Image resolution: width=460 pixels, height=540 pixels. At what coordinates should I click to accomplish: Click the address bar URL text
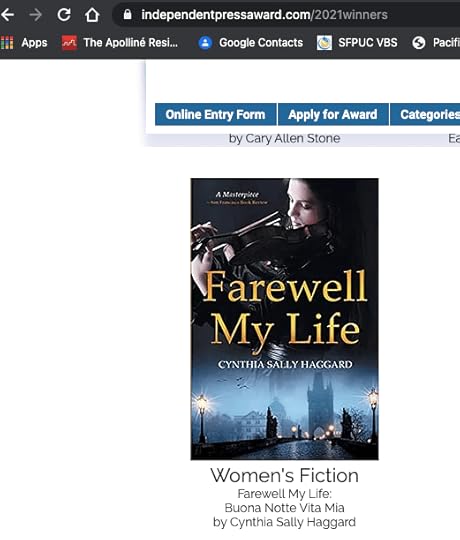(x=264, y=15)
